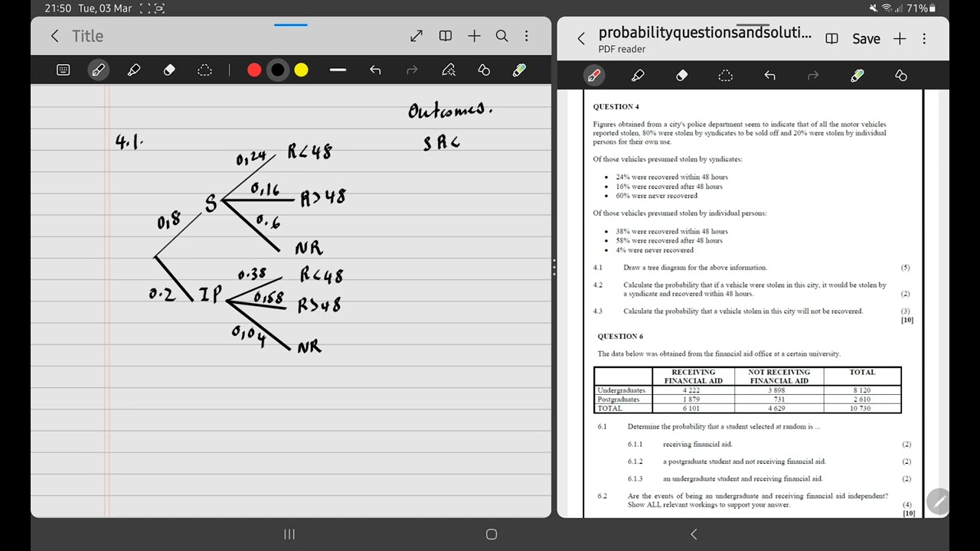Add a new item in the note window
The width and height of the screenshot is (980, 551).
pos(474,36)
